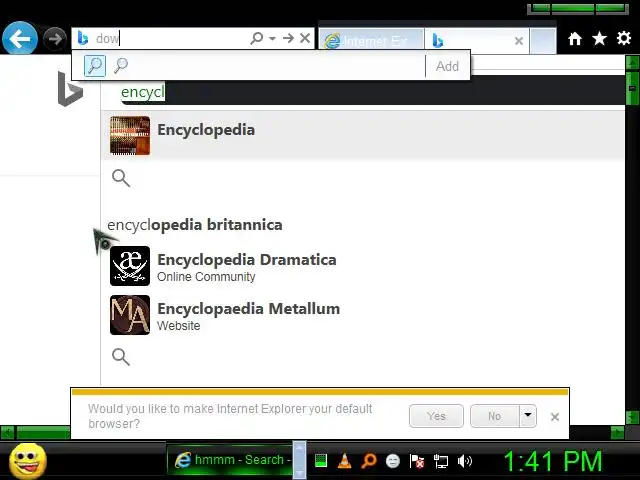The width and height of the screenshot is (640, 480).
Task: Open the volume speaker tray icon
Action: click(x=465, y=461)
